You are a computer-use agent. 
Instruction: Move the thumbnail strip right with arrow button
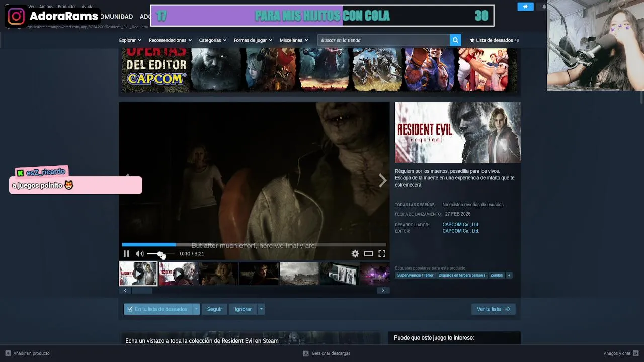[x=383, y=290]
